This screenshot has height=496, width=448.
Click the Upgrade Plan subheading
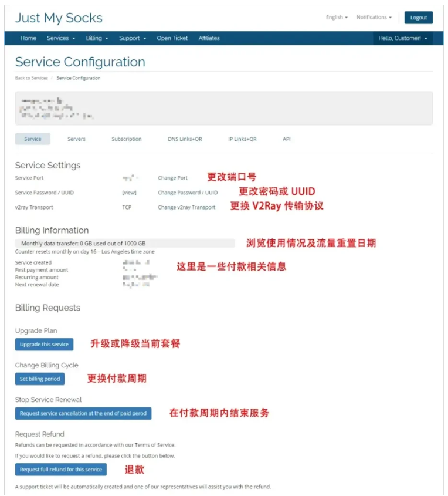pos(36,330)
